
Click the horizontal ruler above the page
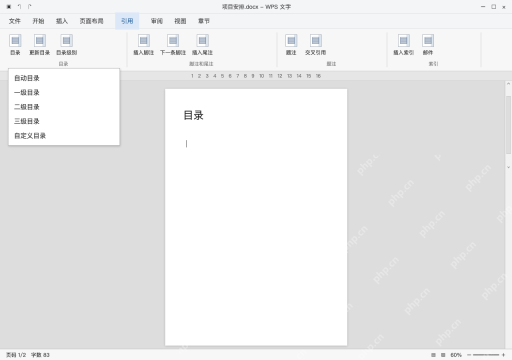click(256, 76)
